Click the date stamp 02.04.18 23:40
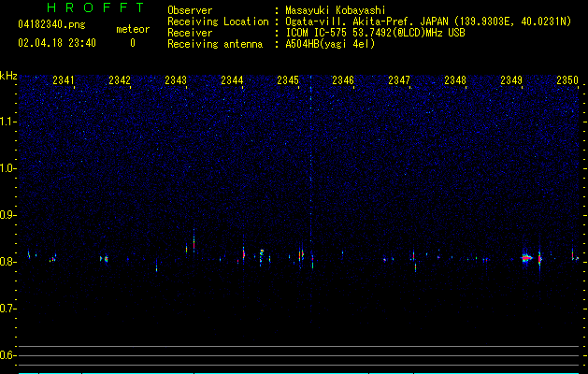Image resolution: width=588 pixels, height=374 pixels. tap(57, 43)
